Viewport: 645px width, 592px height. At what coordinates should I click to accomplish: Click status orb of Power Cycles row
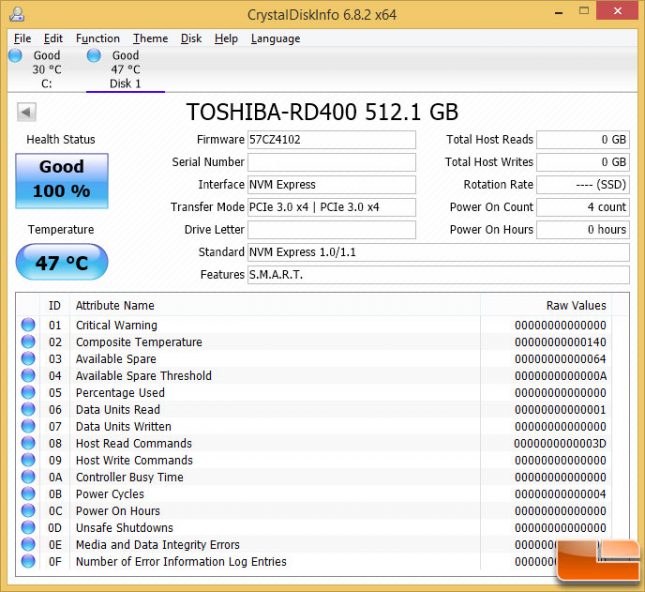click(x=28, y=493)
